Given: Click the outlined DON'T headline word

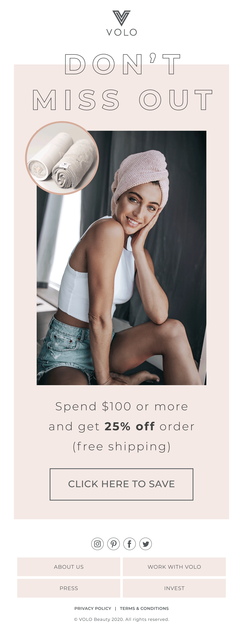Looking at the screenshot, I should 123,64.
